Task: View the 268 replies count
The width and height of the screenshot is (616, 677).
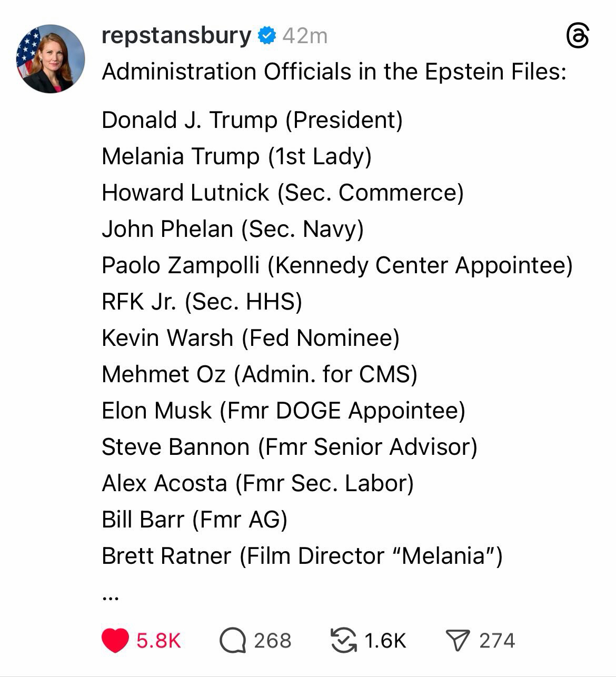Action: [x=272, y=641]
